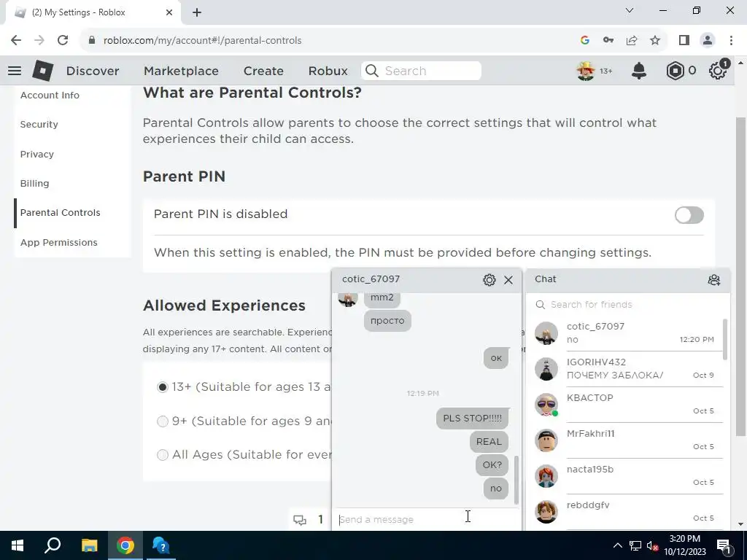Close the cotic_67097 chat window

(508, 280)
